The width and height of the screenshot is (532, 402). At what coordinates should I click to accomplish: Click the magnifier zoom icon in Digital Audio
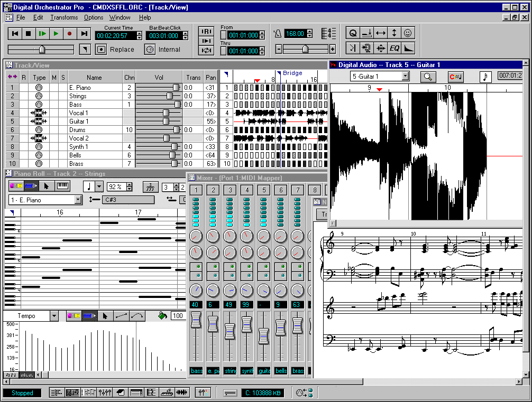(428, 77)
